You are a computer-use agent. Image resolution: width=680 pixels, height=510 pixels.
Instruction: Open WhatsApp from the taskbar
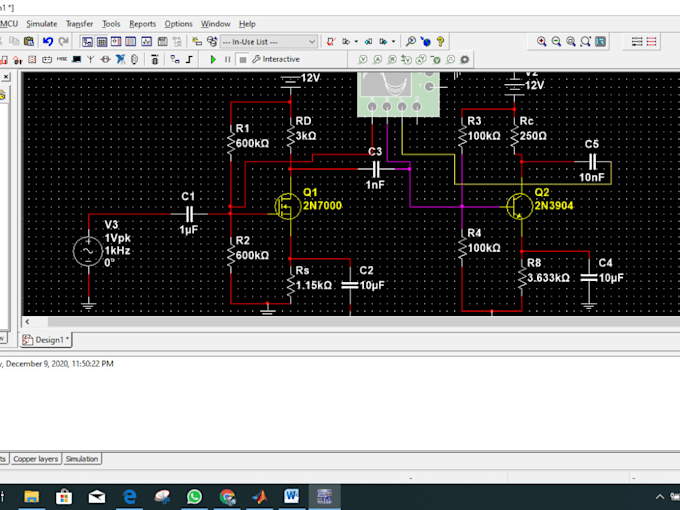pyautogui.click(x=194, y=496)
